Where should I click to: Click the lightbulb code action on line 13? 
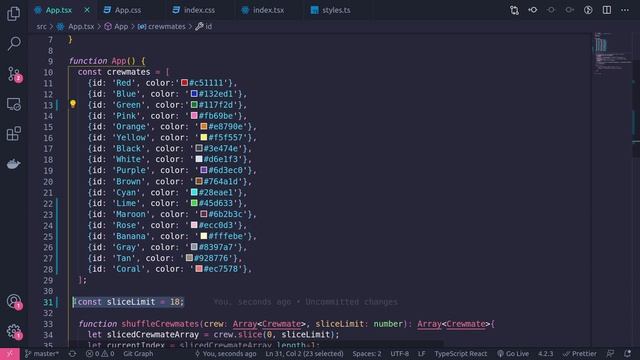point(73,104)
